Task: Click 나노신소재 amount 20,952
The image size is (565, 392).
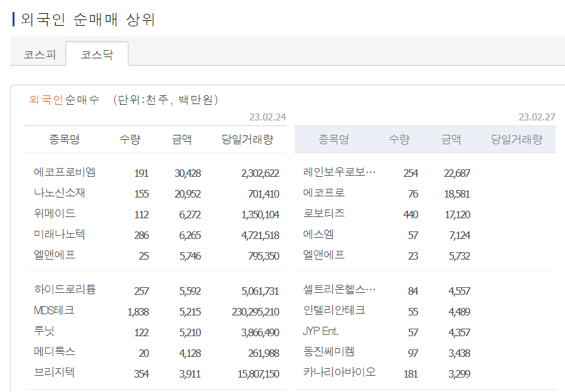Action: point(188,194)
